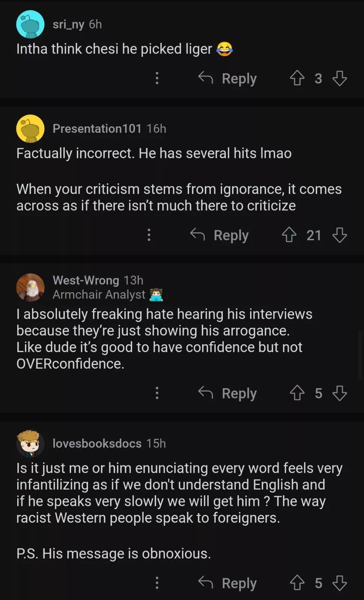Open overflow menu on West-Wrong's comment
The image size is (364, 600).
click(157, 393)
